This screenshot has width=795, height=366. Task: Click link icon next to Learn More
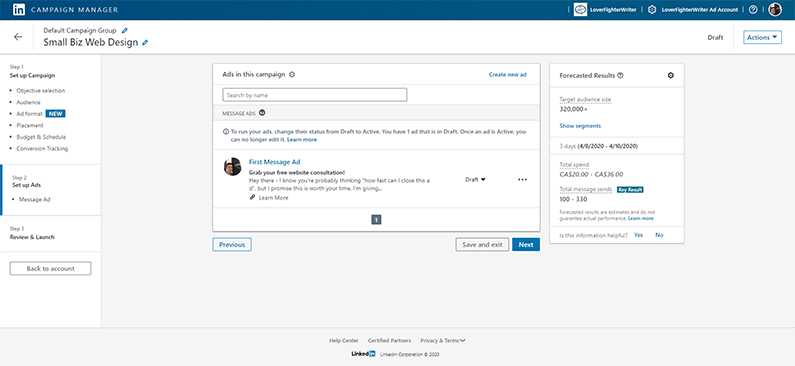click(252, 198)
